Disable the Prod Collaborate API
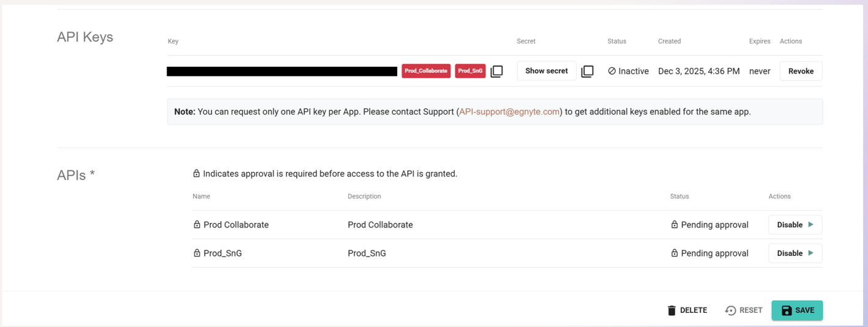The image size is (868, 327). pyautogui.click(x=795, y=225)
